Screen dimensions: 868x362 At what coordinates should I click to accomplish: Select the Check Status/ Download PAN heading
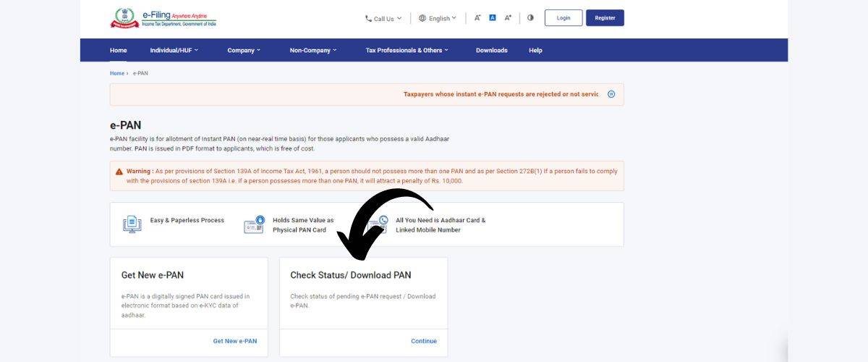(x=351, y=275)
